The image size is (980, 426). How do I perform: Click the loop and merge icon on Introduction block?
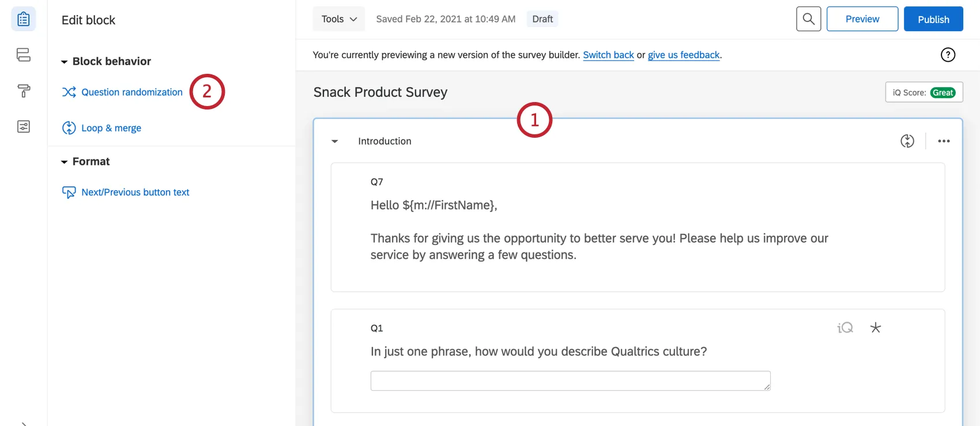907,141
